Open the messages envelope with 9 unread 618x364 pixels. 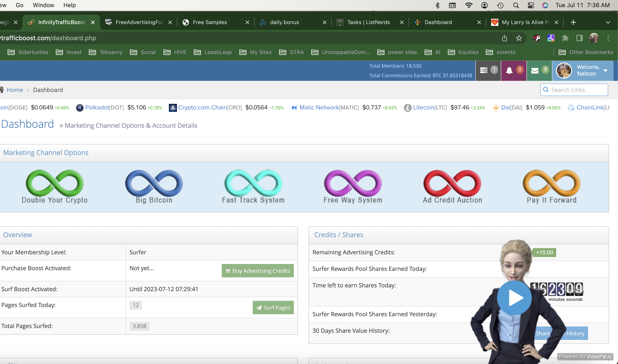click(539, 70)
